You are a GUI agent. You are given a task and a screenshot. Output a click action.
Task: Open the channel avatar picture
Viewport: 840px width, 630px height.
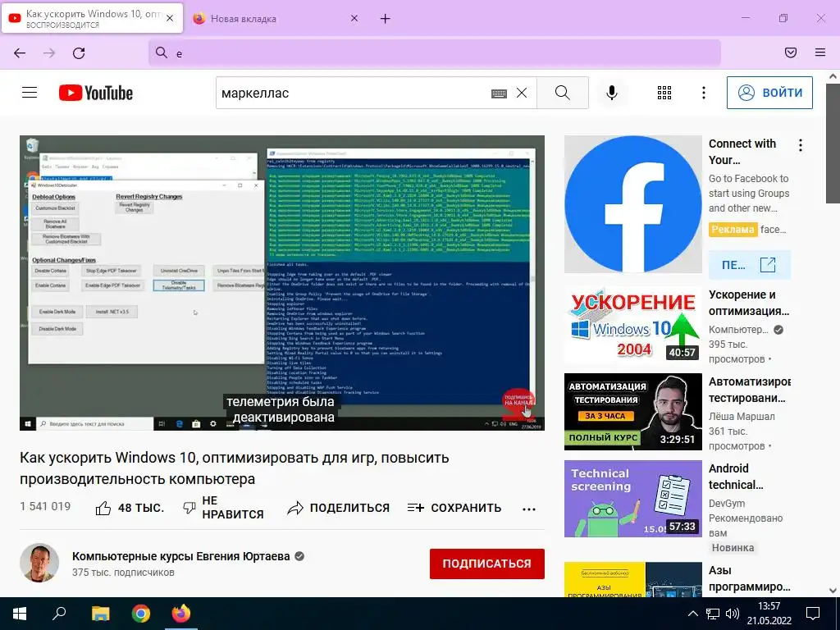(x=39, y=563)
